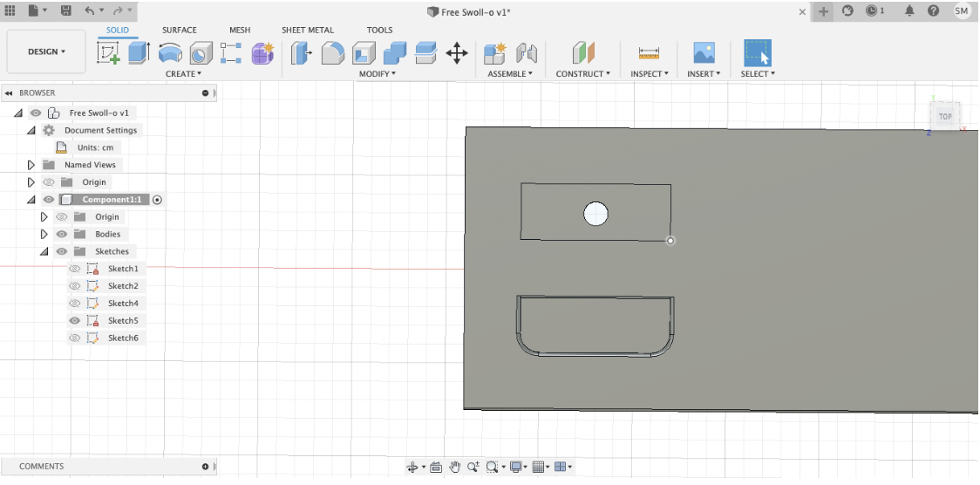Image resolution: width=980 pixels, height=485 pixels.
Task: Open the MODIFY menu label
Action: point(377,74)
